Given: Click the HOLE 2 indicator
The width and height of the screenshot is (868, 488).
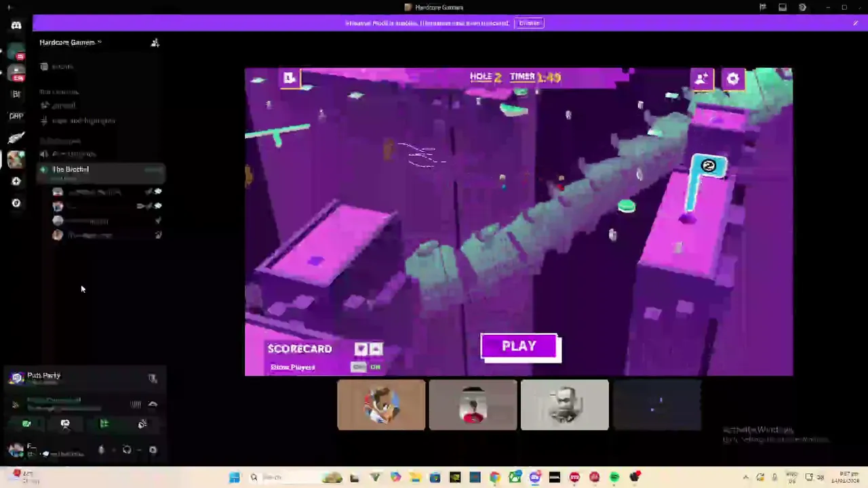Looking at the screenshot, I should [x=486, y=77].
